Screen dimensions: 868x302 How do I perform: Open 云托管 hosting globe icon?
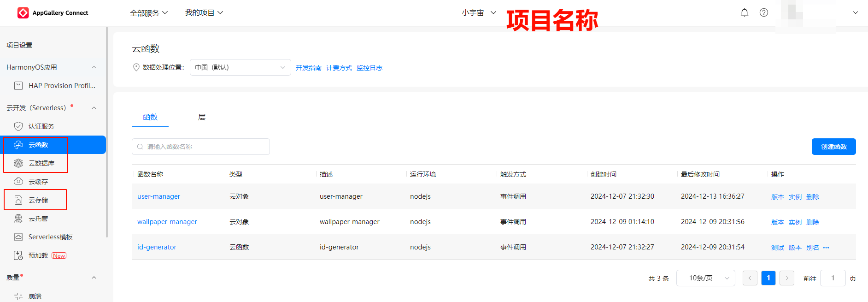[x=18, y=219]
